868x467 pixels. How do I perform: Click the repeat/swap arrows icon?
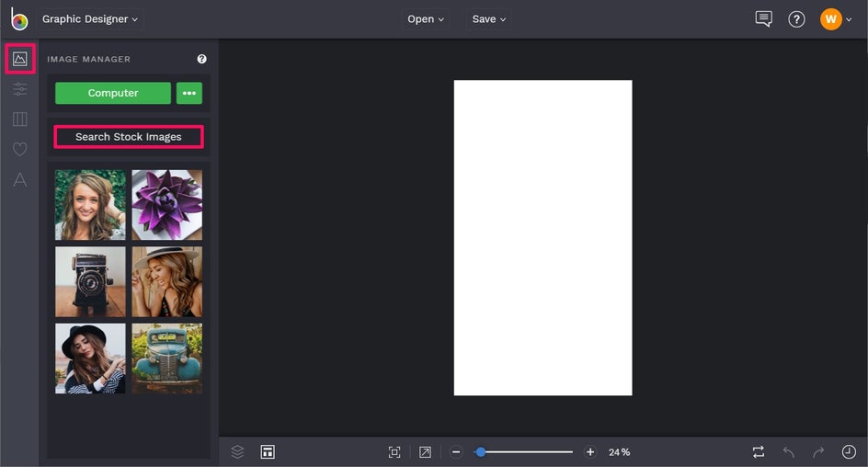(x=759, y=451)
